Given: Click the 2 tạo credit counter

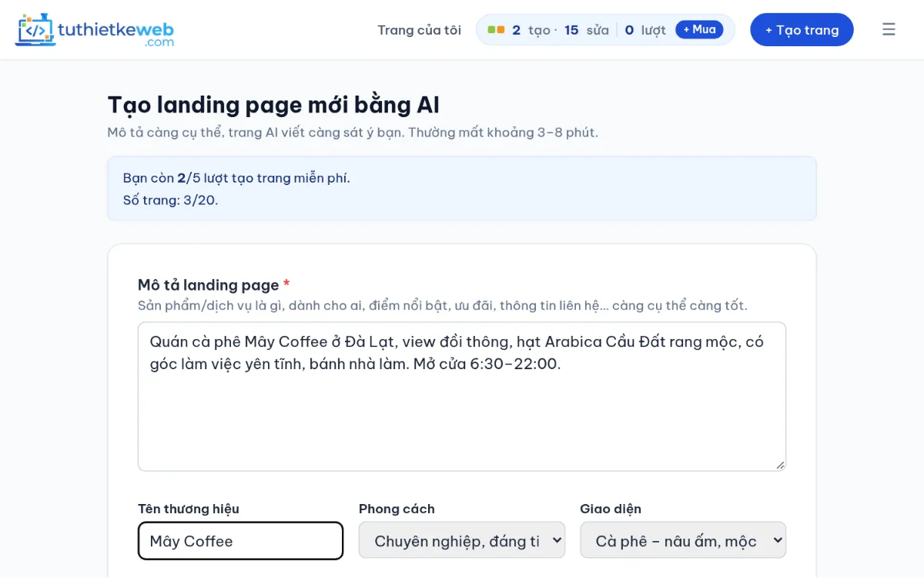Looking at the screenshot, I should tap(531, 30).
